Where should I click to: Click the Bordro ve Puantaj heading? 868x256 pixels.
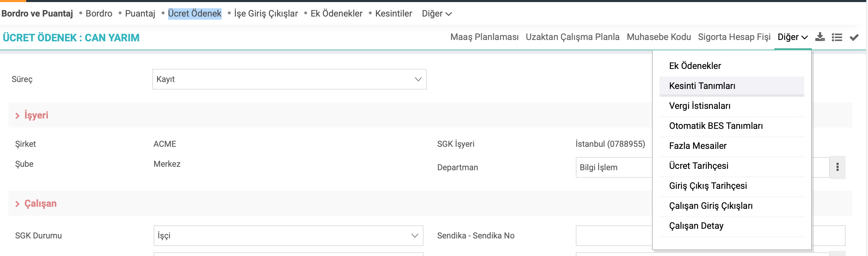pyautogui.click(x=37, y=13)
